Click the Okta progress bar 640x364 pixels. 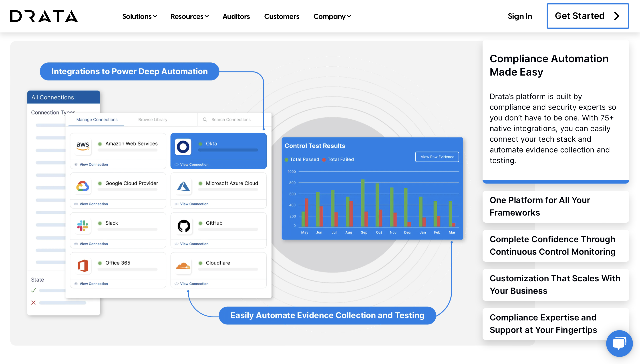pos(228,150)
